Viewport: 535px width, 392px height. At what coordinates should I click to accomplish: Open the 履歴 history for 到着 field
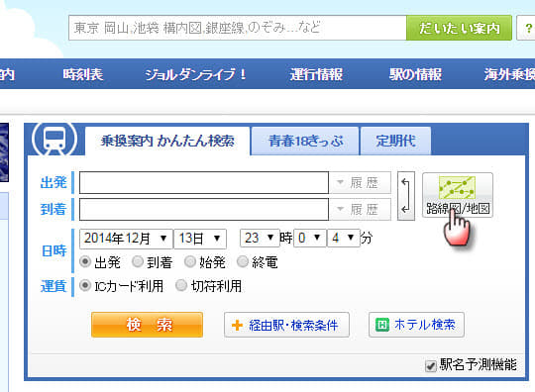[360, 209]
